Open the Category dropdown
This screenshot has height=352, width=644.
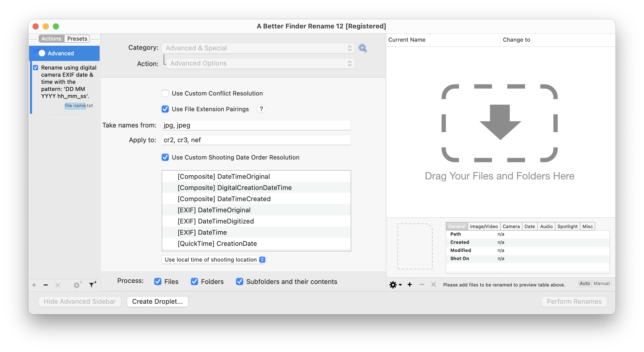coord(258,48)
